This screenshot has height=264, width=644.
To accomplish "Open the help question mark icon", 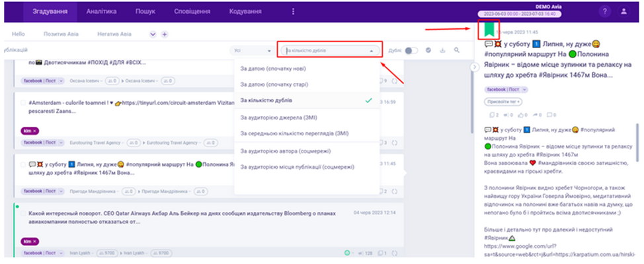I will tap(605, 12).
